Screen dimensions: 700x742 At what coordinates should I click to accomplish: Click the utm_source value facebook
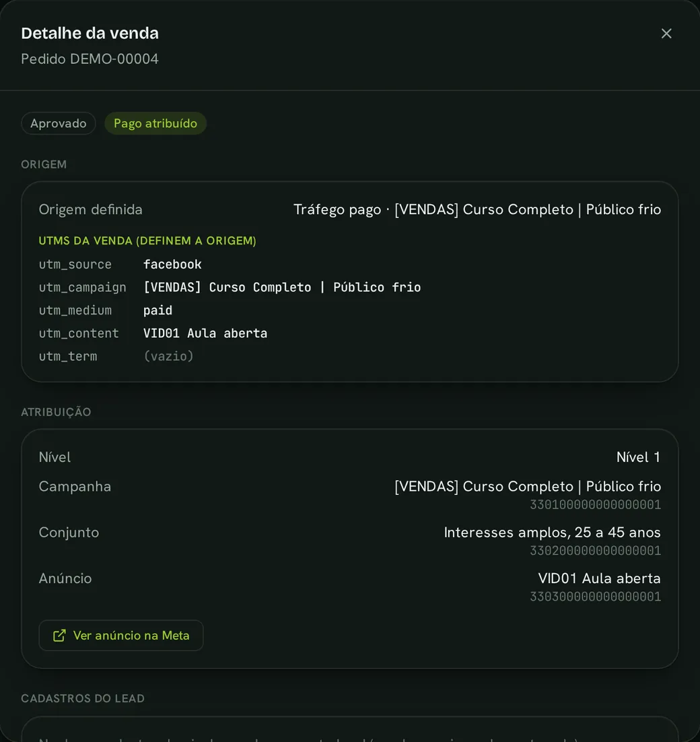(x=172, y=265)
